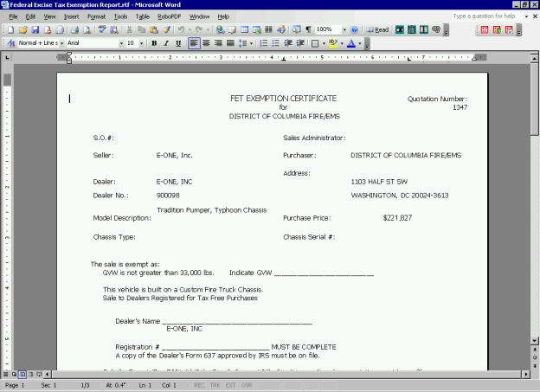Click the Research icon next to the spelling check
This screenshot has width=540, height=392.
point(114,30)
